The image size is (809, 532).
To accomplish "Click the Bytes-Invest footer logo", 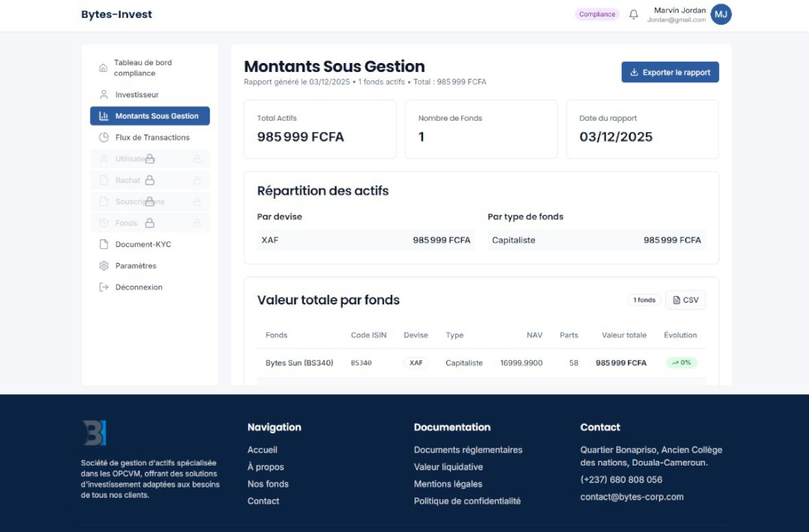I will 95,433.
